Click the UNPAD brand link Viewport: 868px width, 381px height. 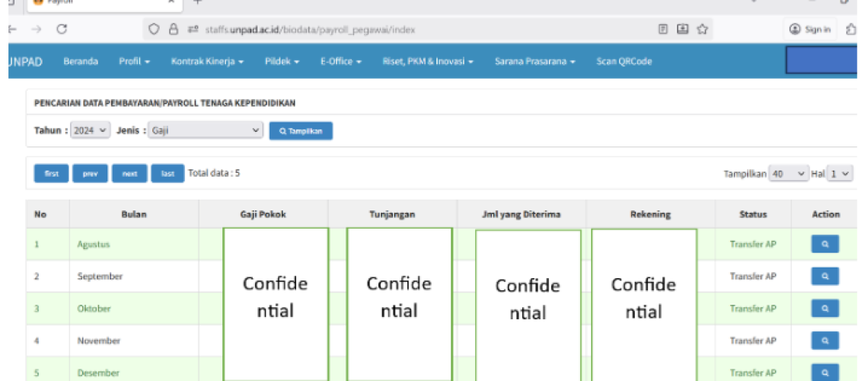(26, 62)
